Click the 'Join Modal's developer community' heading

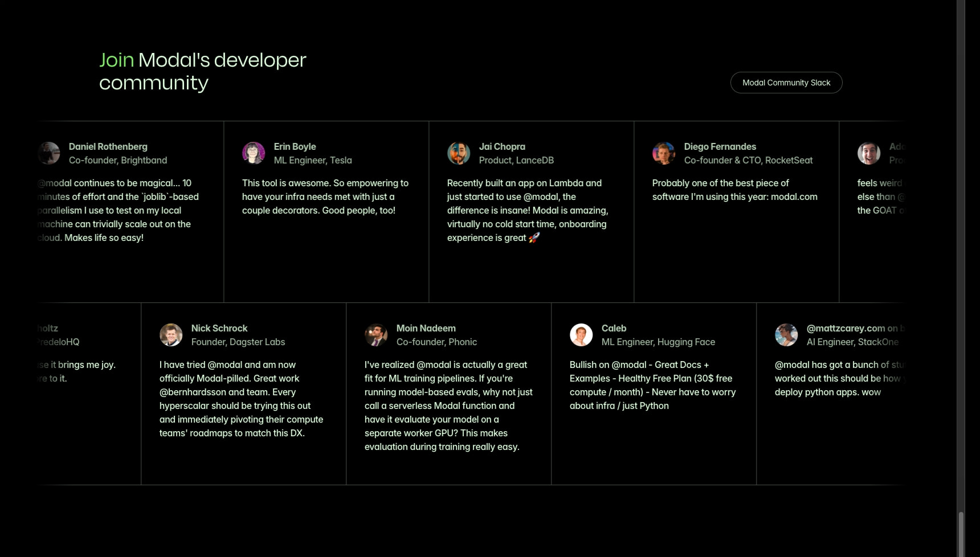click(203, 71)
